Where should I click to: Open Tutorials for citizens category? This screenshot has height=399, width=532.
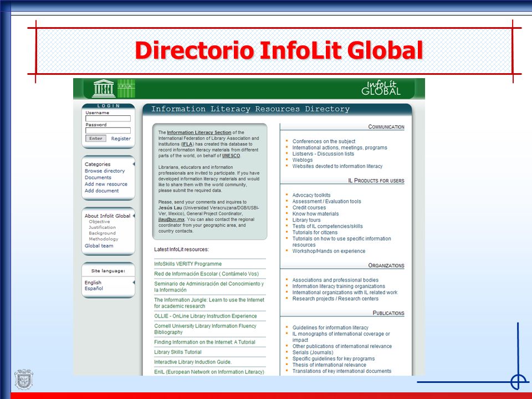315,232
